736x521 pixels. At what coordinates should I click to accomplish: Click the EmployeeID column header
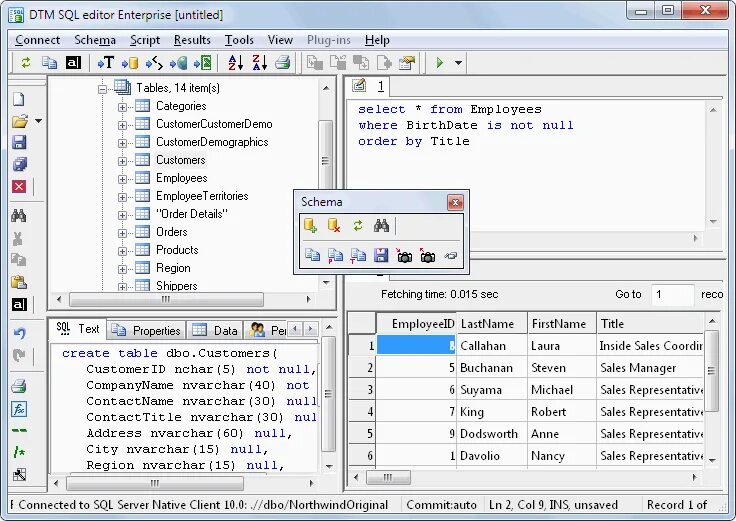coord(416,323)
